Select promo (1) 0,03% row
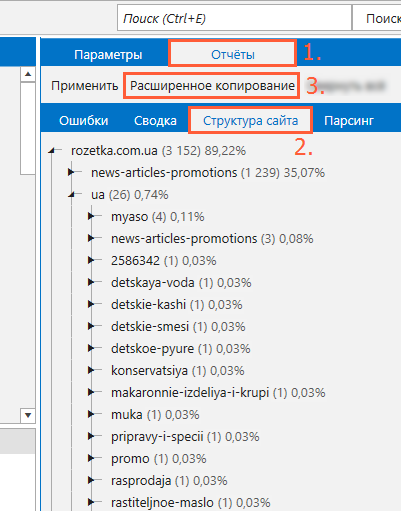 [x=159, y=459]
